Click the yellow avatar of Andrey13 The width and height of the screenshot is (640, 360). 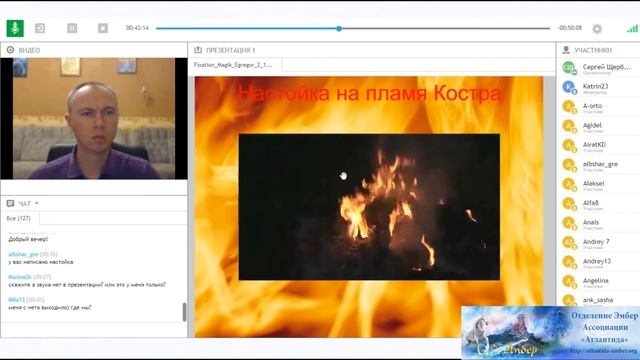coord(569,262)
